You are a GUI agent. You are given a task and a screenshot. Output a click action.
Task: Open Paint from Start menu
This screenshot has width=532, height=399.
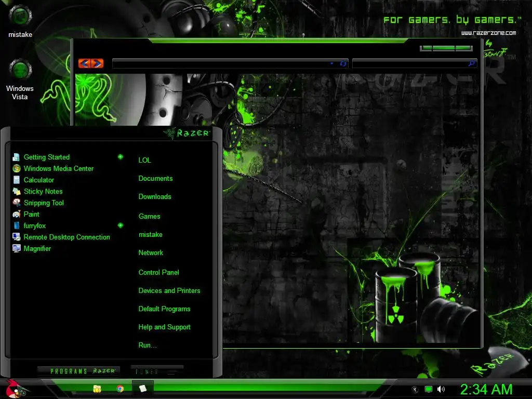[32, 215]
